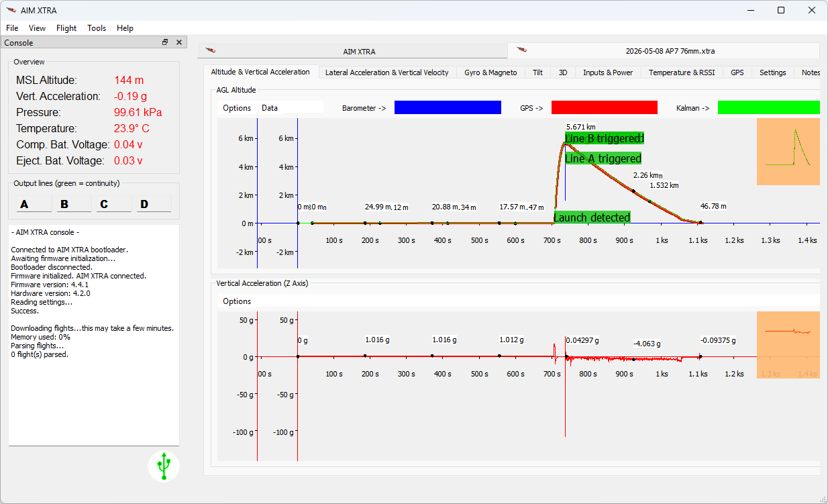Open the Flight menu
The image size is (828, 504).
click(x=66, y=28)
